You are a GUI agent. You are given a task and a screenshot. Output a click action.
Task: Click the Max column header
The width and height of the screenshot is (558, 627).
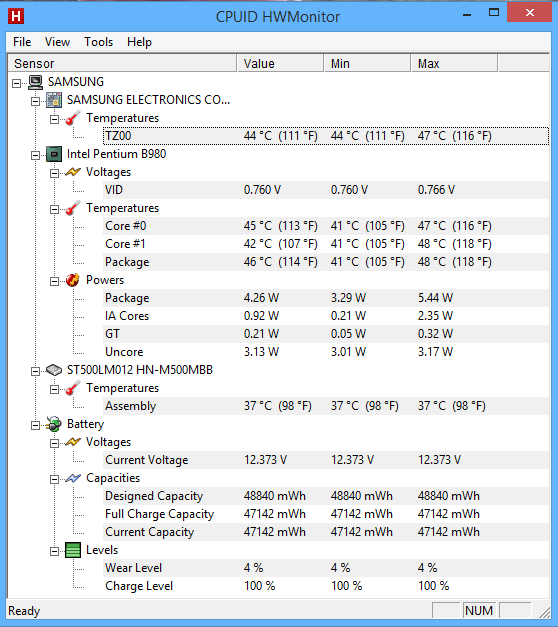454,64
